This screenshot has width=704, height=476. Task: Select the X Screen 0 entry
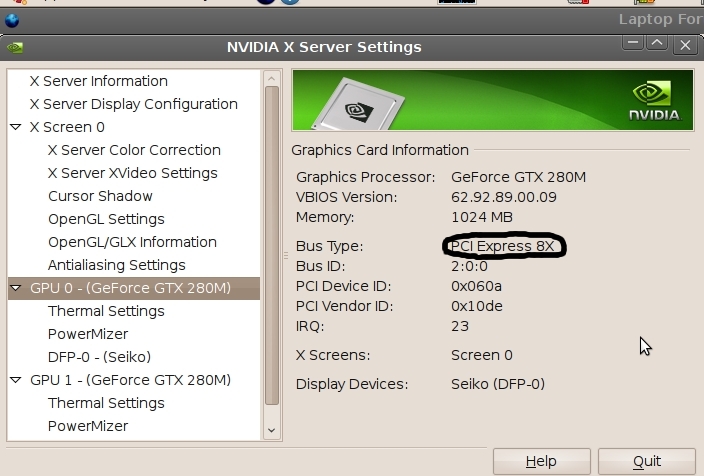[67, 127]
